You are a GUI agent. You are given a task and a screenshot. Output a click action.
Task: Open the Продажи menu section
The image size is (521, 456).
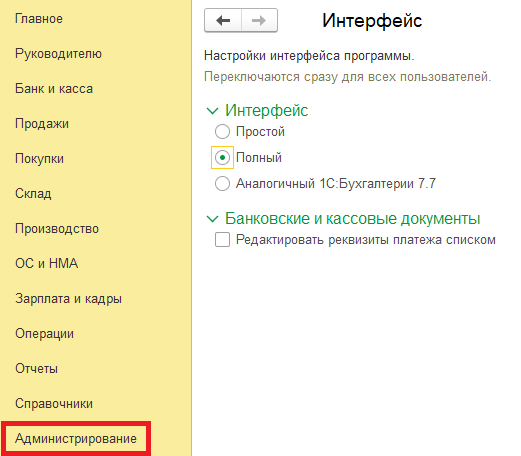click(42, 124)
